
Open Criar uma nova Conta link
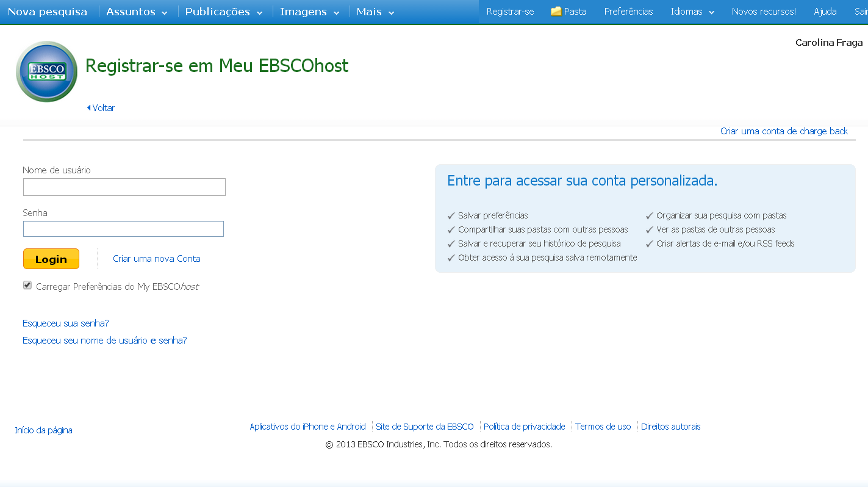[157, 259]
